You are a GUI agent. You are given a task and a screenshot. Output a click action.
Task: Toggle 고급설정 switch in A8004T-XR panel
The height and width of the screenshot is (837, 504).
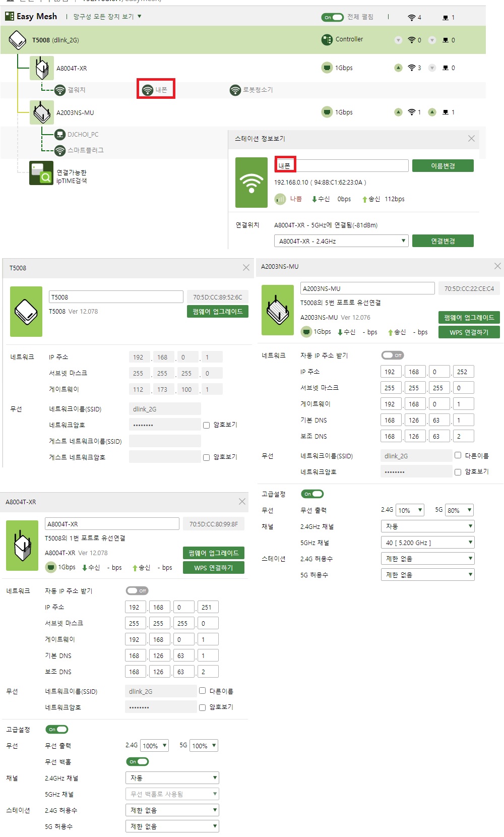point(56,729)
